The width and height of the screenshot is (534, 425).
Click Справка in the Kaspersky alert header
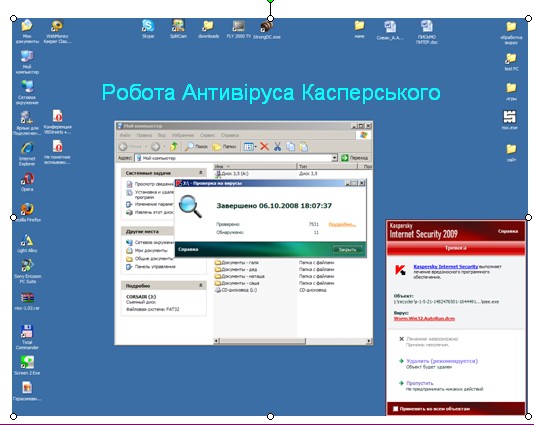tap(508, 231)
